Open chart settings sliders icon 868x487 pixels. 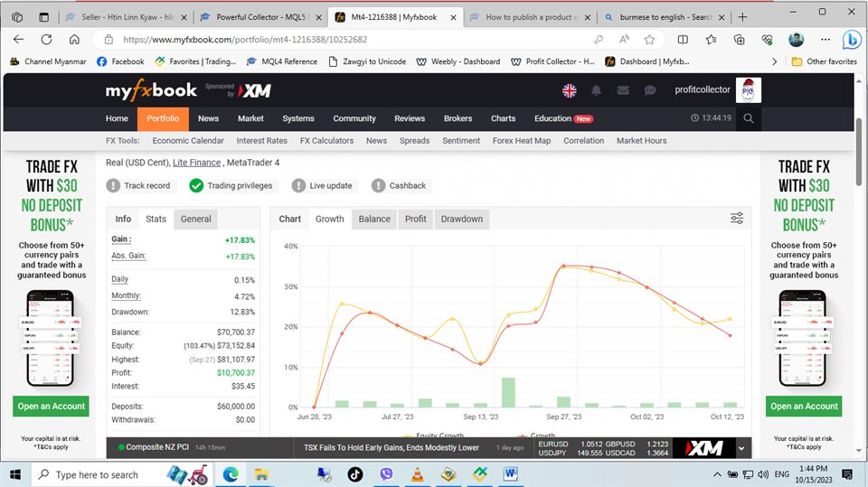(x=737, y=218)
